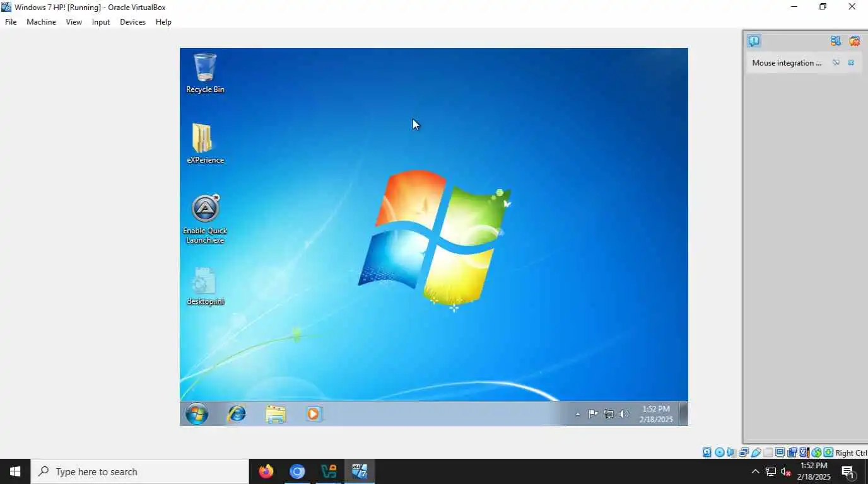Delete all notifications icon in notification center

[x=855, y=41]
